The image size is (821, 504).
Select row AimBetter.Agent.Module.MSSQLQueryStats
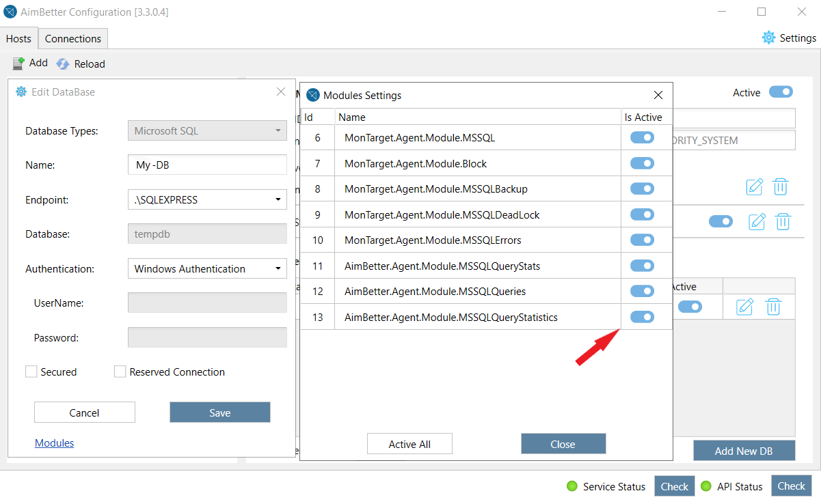tap(486, 266)
